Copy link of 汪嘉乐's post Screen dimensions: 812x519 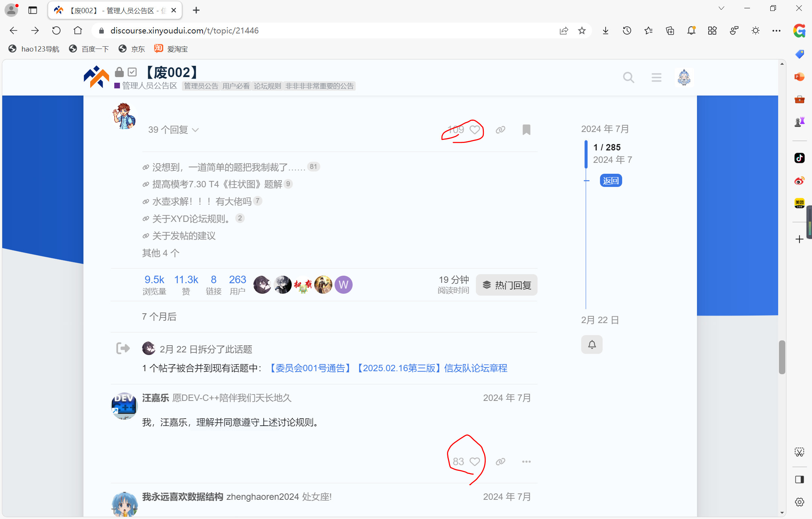click(x=500, y=462)
